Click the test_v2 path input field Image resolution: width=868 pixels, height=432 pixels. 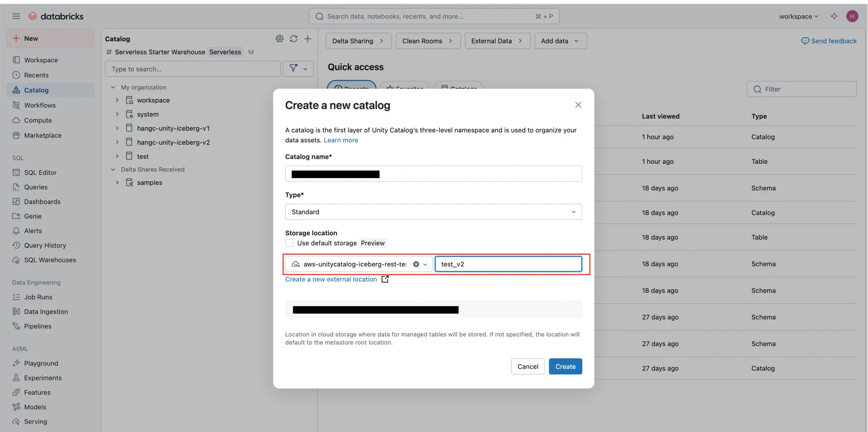pos(508,264)
